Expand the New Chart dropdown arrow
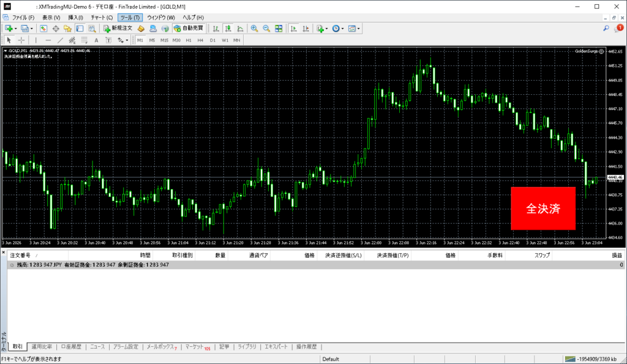The height and width of the screenshot is (364, 627). click(15, 29)
